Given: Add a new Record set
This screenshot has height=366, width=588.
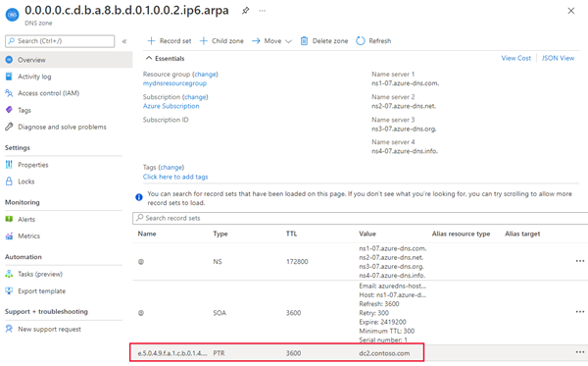Looking at the screenshot, I should click(170, 41).
